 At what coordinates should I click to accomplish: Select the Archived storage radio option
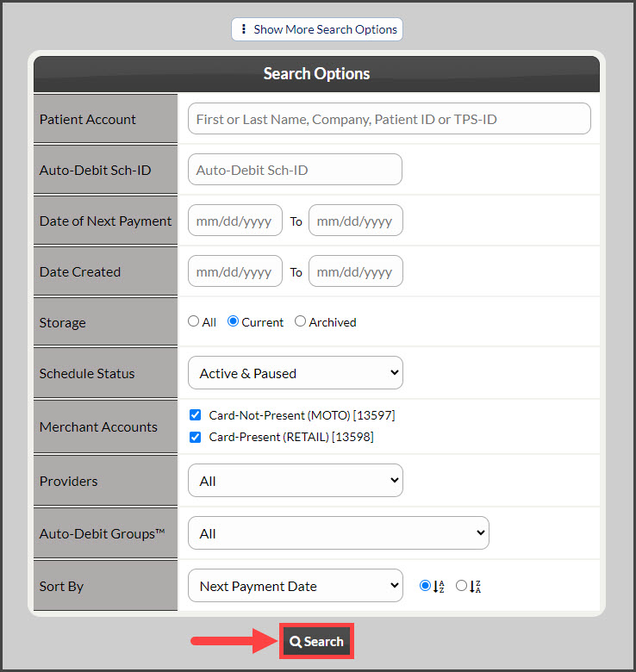pyautogui.click(x=300, y=321)
